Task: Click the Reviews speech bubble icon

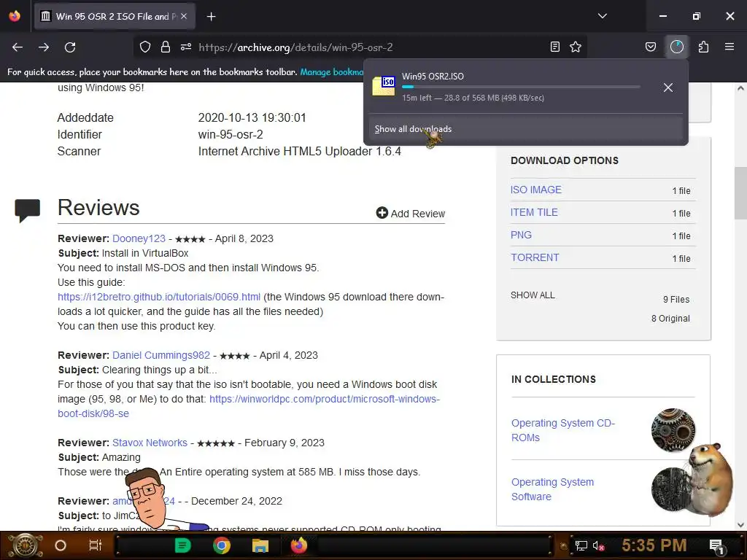Action: 27,210
